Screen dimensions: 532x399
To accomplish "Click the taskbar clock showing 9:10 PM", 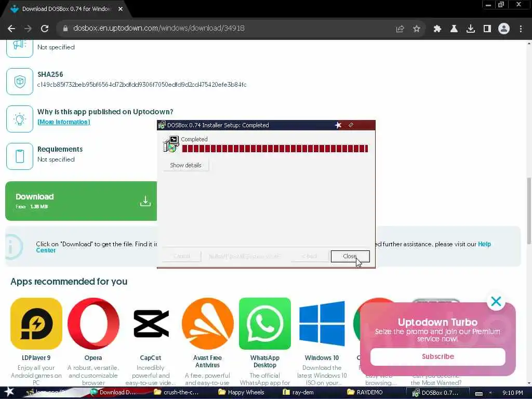I will (512, 393).
